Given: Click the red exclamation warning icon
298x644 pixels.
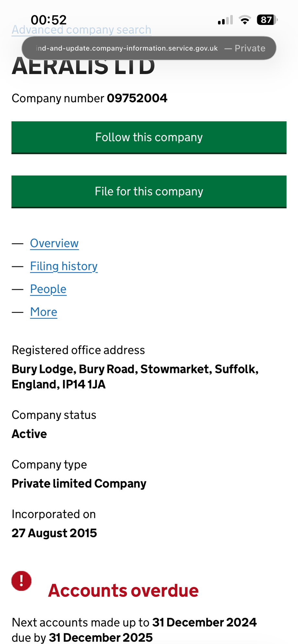Looking at the screenshot, I should pos(21,581).
